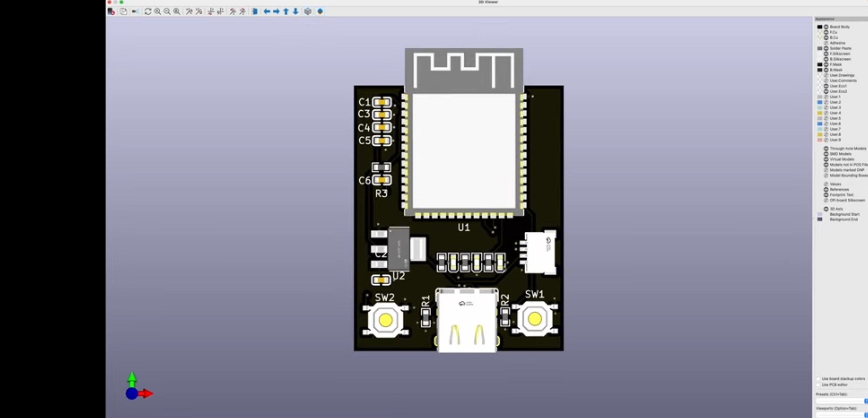
Task: Edit User.4 layer color swatch
Action: (820, 113)
